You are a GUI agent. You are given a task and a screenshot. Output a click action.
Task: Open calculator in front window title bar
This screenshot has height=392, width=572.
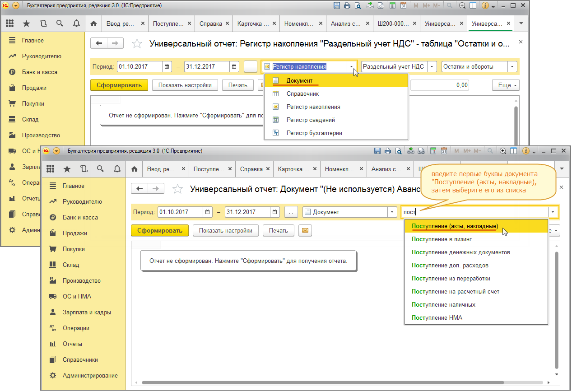pyautogui.click(x=433, y=151)
